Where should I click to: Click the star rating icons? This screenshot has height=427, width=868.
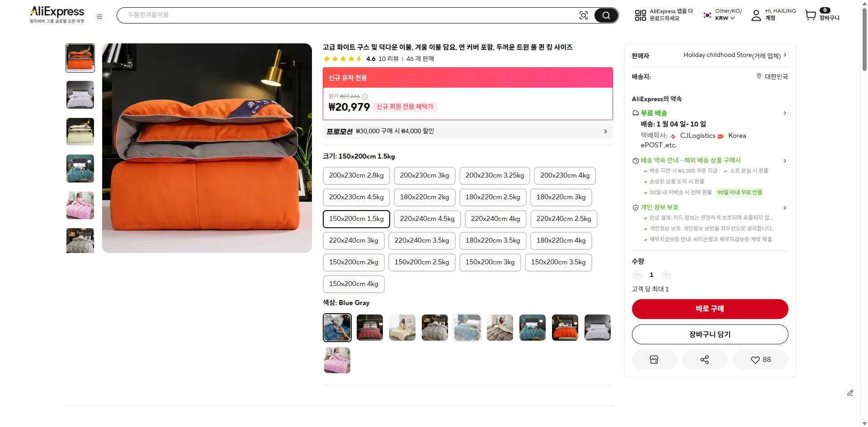[343, 59]
